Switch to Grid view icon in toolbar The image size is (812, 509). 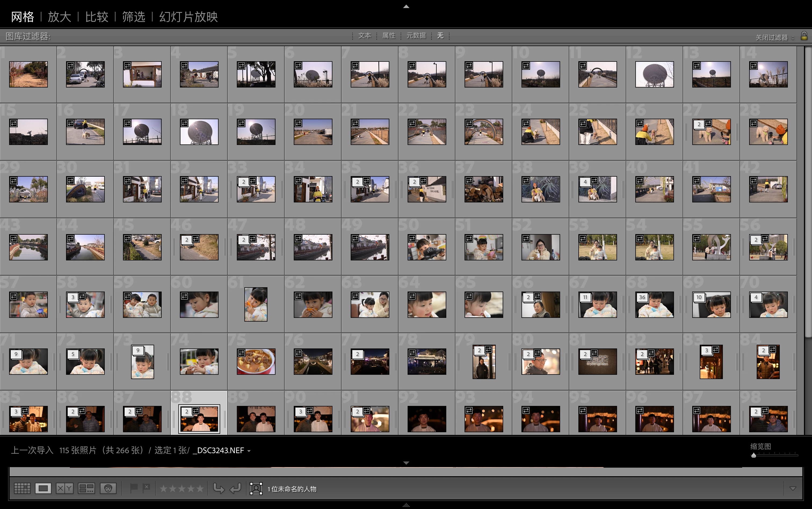click(x=22, y=488)
